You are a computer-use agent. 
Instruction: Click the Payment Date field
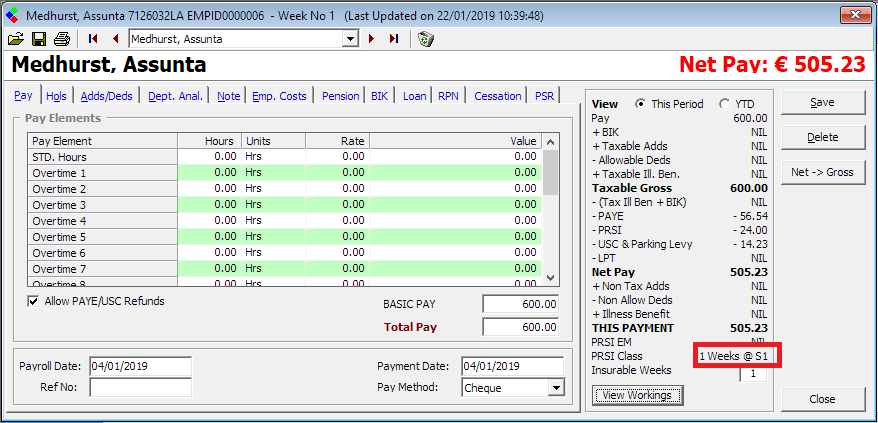click(x=512, y=366)
